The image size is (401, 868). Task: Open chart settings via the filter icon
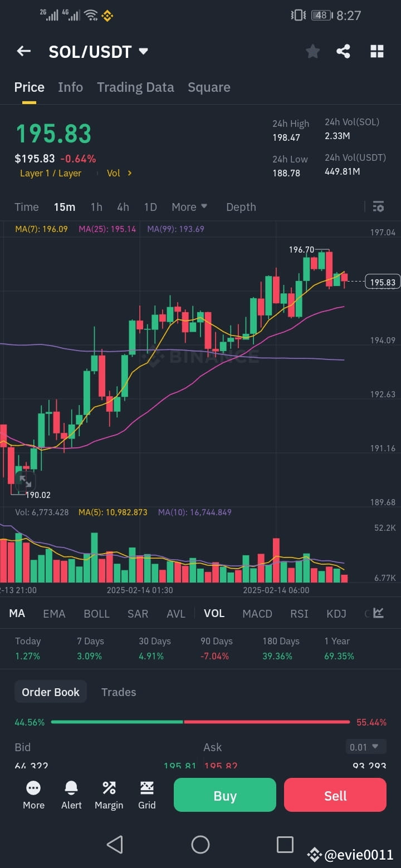[x=378, y=206]
